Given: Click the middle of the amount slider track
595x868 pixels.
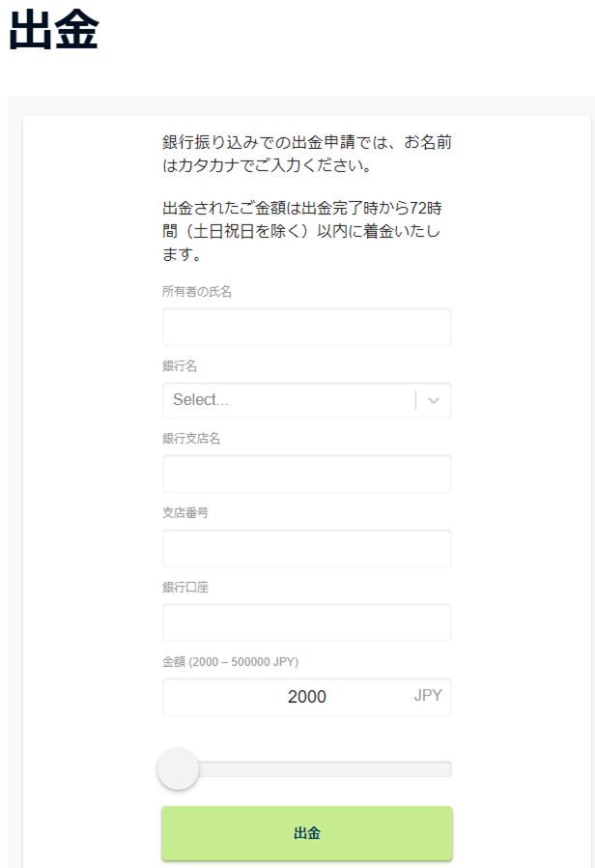Looking at the screenshot, I should (x=307, y=768).
